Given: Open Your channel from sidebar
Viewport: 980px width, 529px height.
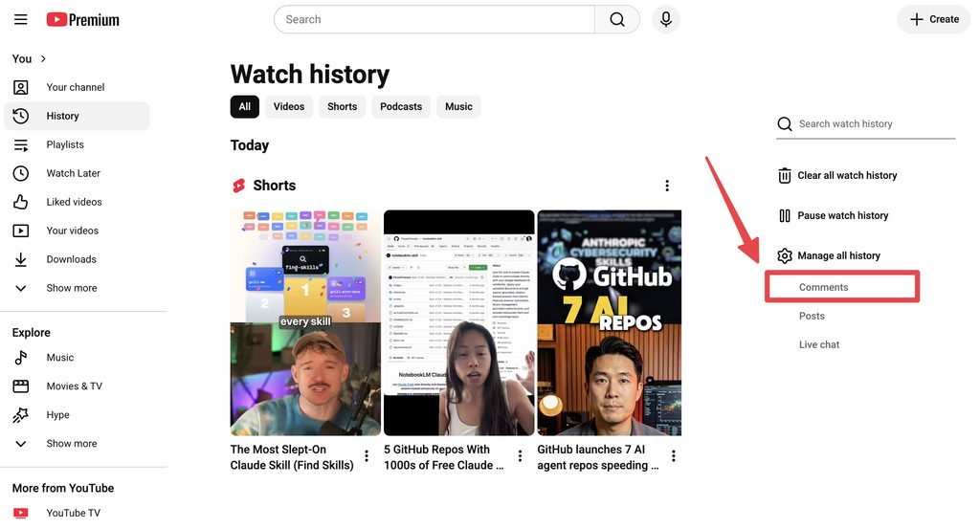Looking at the screenshot, I should click(76, 87).
